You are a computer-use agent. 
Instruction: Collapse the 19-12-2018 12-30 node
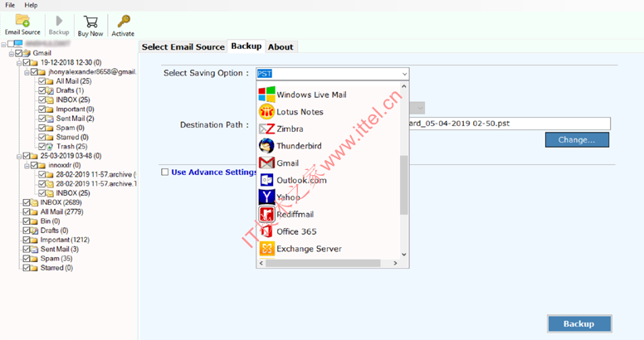[x=19, y=63]
